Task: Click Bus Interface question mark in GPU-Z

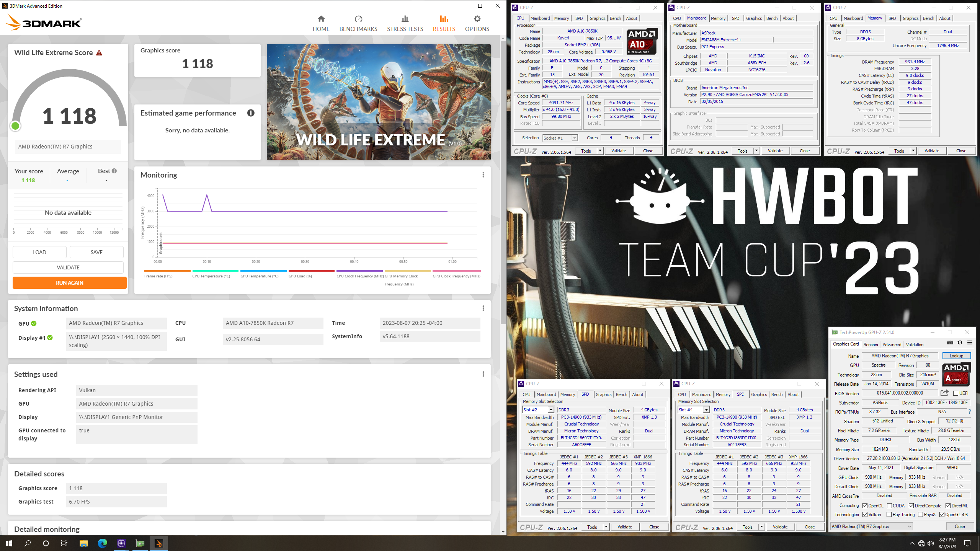Action: pyautogui.click(x=970, y=412)
